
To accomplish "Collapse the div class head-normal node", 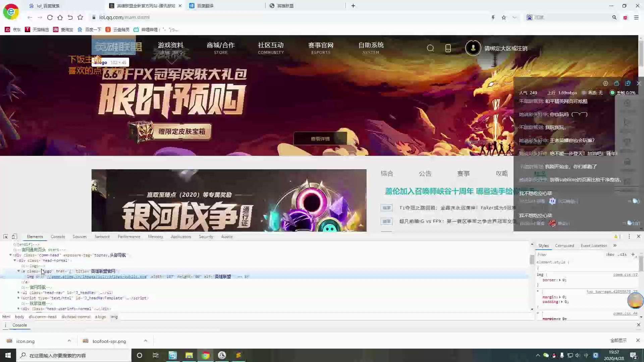I will 15,260.
